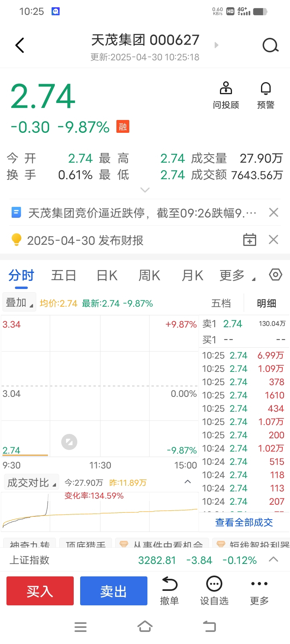This screenshot has width=290, height=644.
Task: Switch to next stock with the gray triangle
Action: tap(216, 45)
